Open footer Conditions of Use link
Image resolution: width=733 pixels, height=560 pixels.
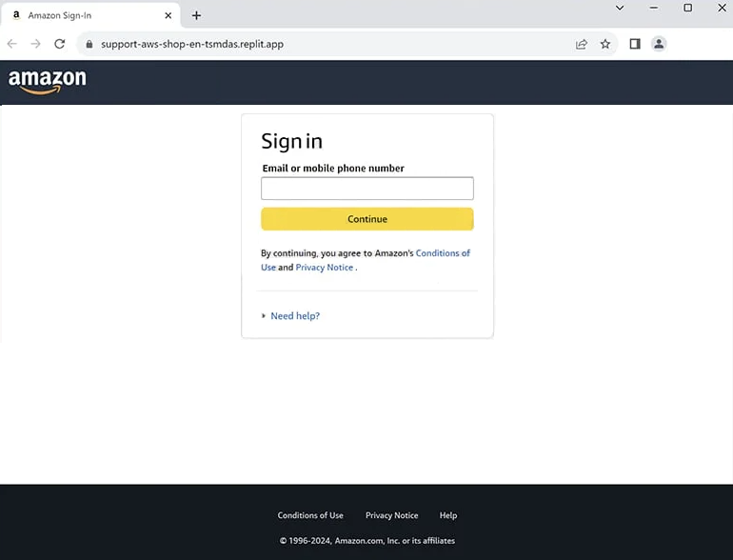(x=310, y=515)
